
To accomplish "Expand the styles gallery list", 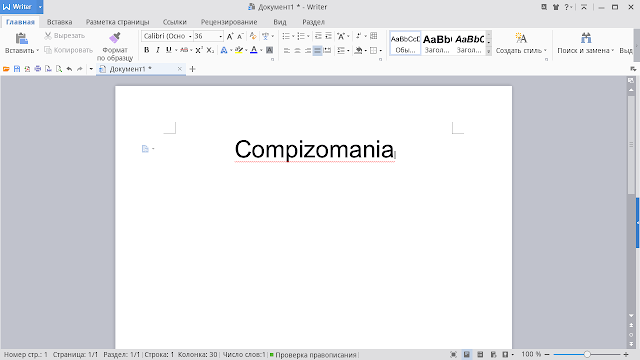I will pos(489,52).
